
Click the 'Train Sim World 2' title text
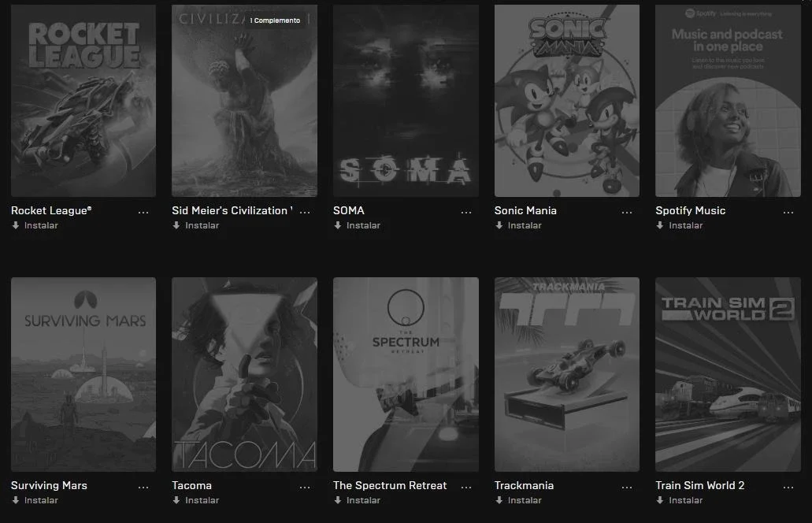[699, 485]
